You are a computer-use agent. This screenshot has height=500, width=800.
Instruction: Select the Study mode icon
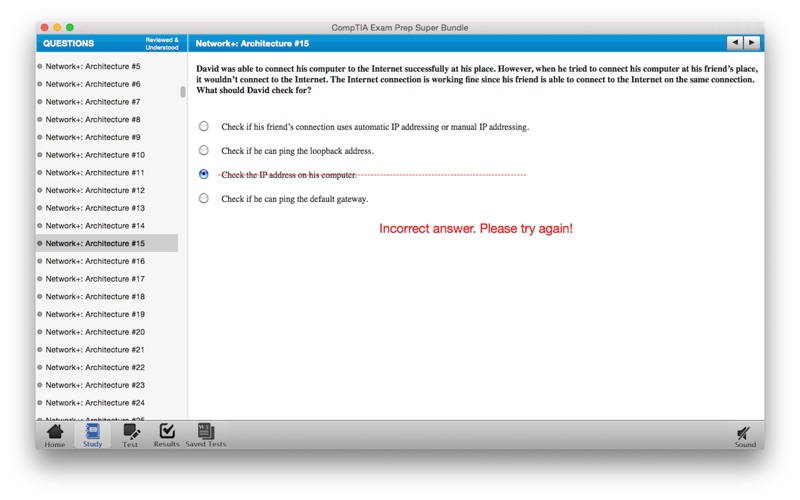click(92, 434)
